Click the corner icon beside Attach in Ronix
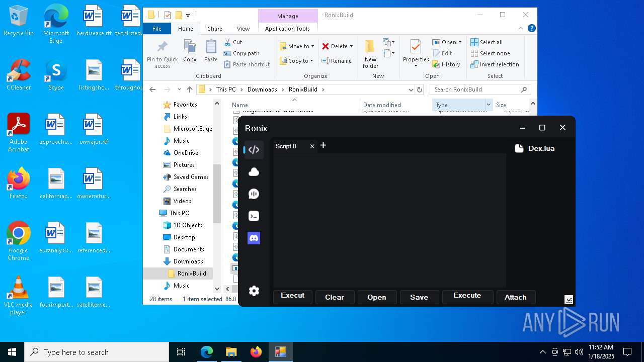 point(569,300)
